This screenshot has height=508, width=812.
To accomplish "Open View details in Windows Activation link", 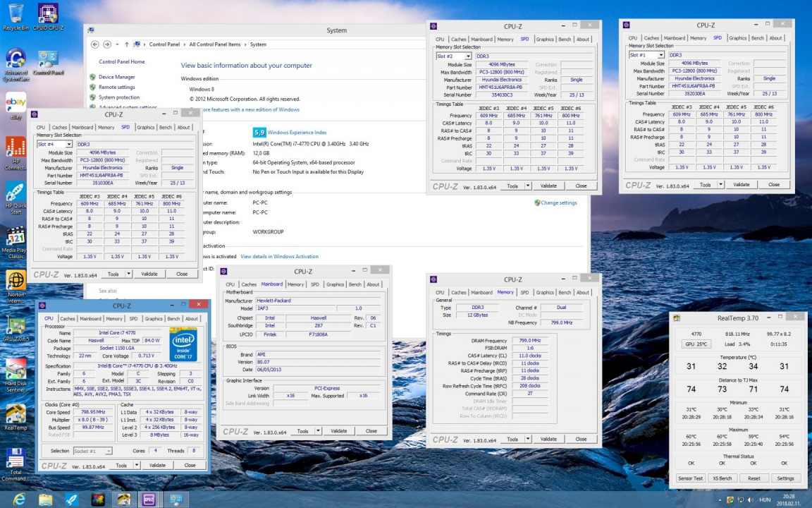I will [x=280, y=257].
